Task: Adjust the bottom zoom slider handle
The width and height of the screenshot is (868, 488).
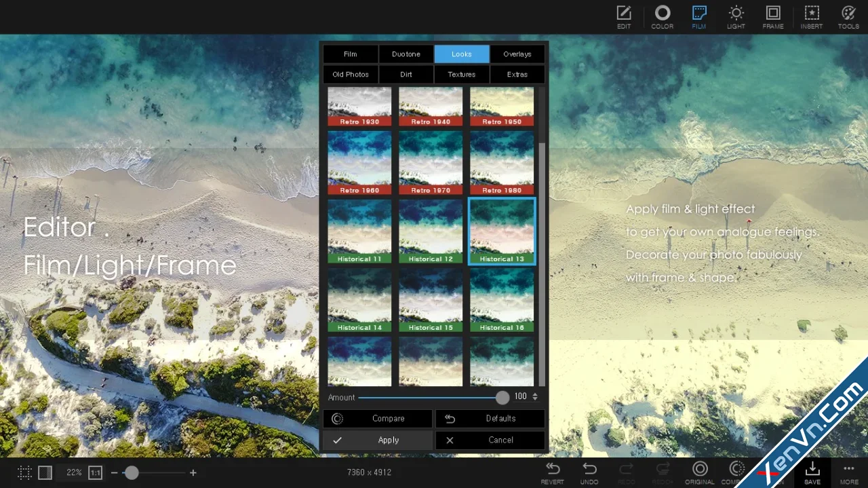Action: coord(132,472)
